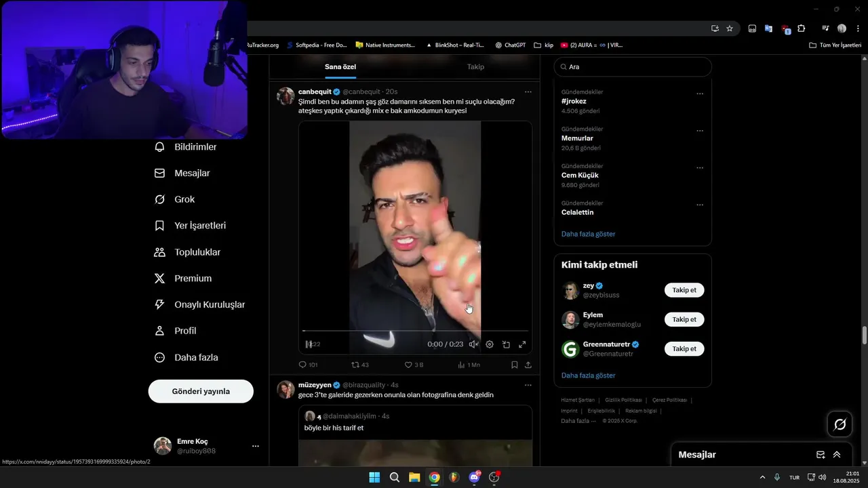Follow Greennaturetr with Takip et
This screenshot has width=868, height=488.
(x=684, y=348)
